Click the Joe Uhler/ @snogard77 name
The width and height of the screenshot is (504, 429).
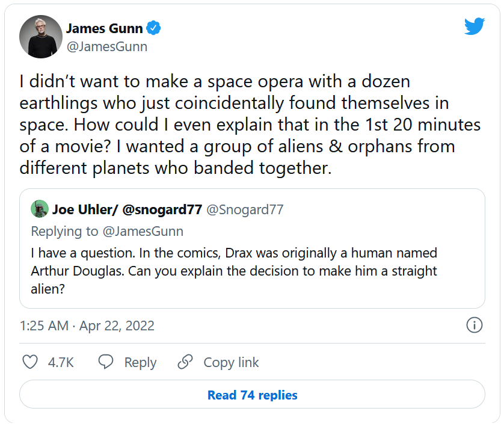pos(126,209)
